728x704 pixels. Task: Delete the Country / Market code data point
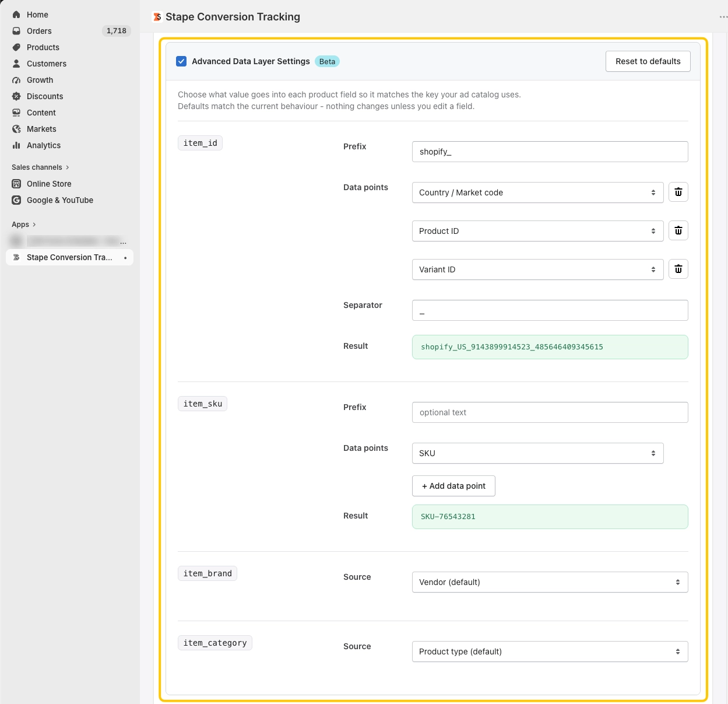click(678, 192)
